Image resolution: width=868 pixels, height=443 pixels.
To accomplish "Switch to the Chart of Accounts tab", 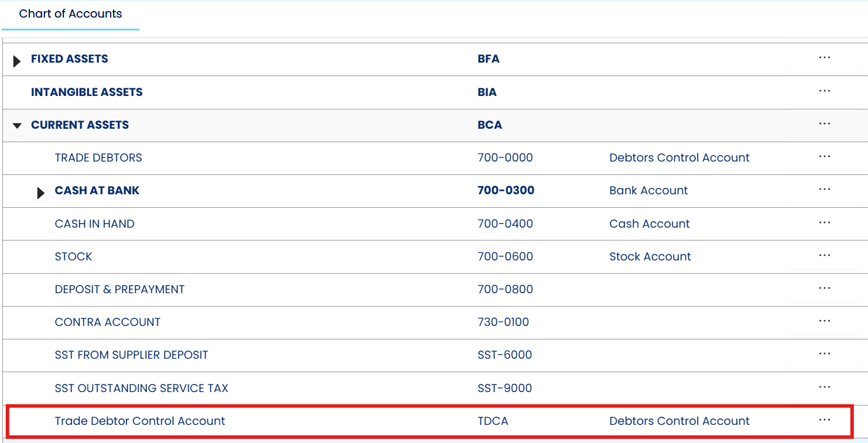I will pyautogui.click(x=70, y=14).
